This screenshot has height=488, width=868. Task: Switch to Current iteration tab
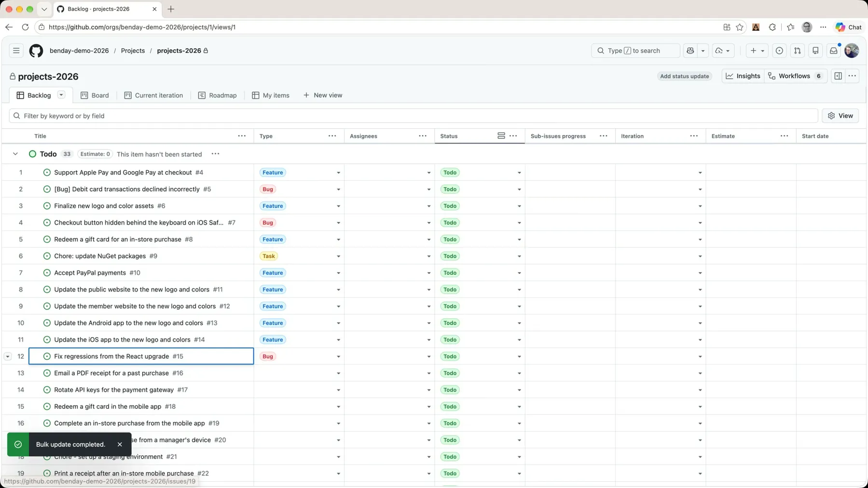153,95
